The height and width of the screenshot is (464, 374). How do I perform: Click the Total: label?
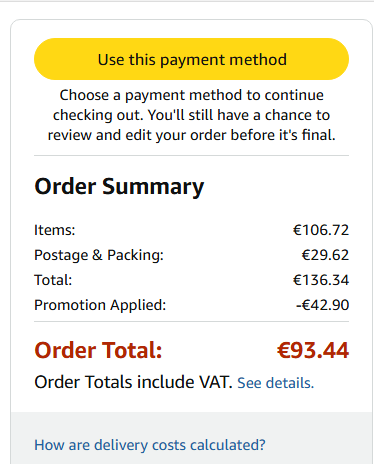(53, 280)
